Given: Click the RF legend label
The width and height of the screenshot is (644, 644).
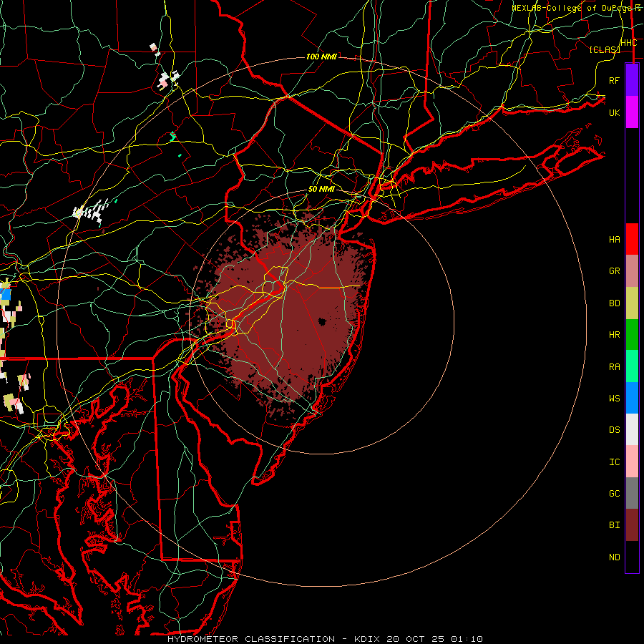Looking at the screenshot, I should pos(614,80).
